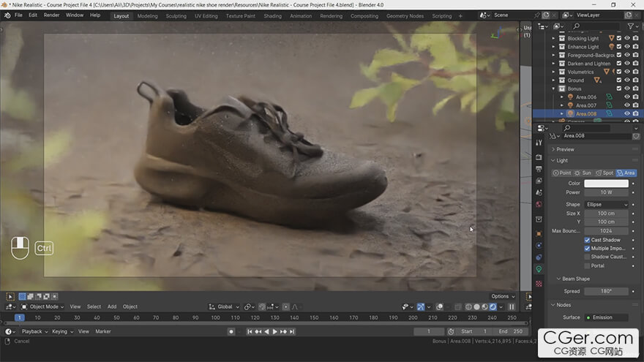Open the Tool properties tab icon

(539, 143)
